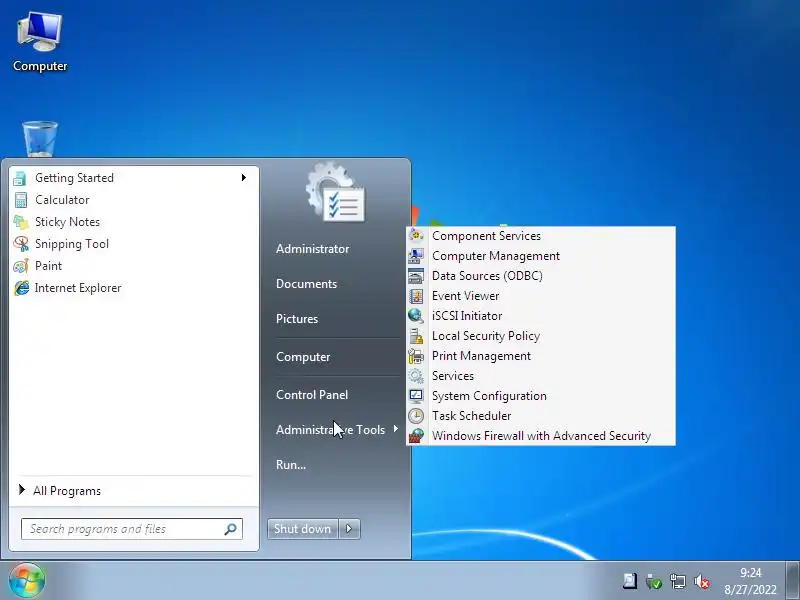
Task: Click the clock showing 9:24
Action: pyautogui.click(x=750, y=581)
